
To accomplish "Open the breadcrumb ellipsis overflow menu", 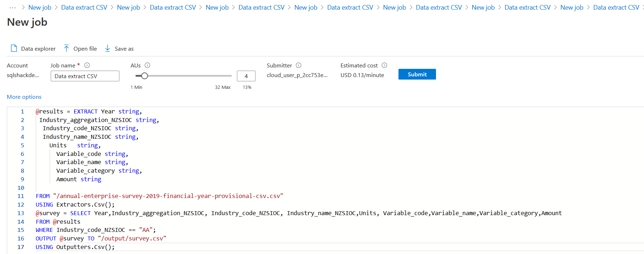I will (13, 7).
